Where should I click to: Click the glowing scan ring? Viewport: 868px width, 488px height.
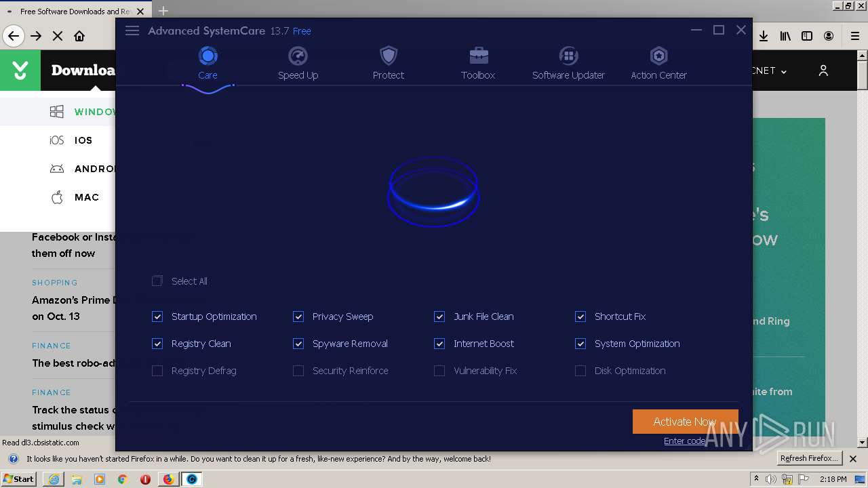[x=433, y=192]
